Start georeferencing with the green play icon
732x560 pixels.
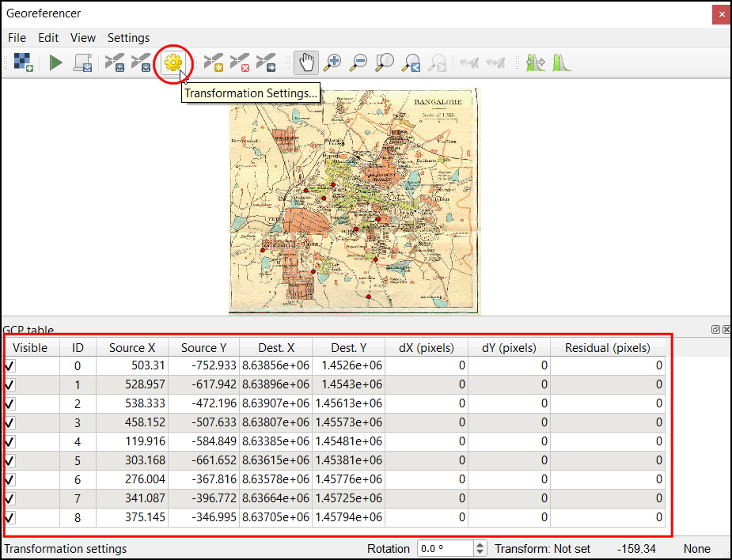(x=56, y=62)
